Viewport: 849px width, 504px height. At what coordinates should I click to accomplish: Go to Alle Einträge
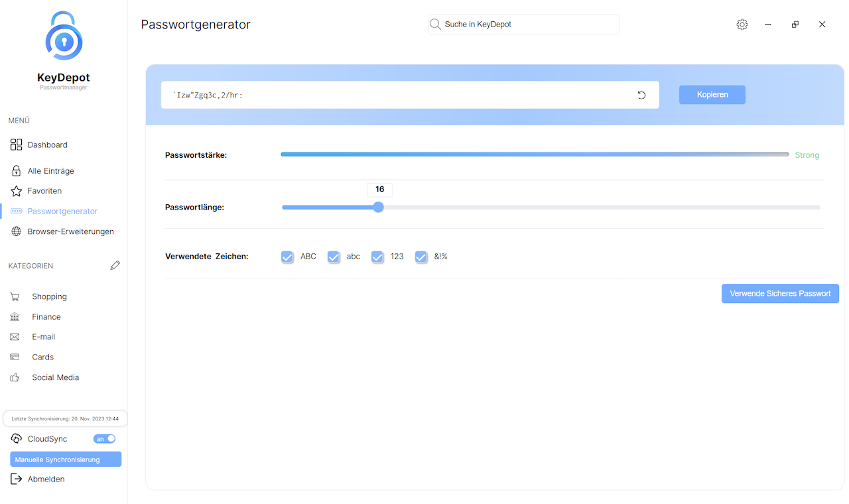[x=50, y=171]
